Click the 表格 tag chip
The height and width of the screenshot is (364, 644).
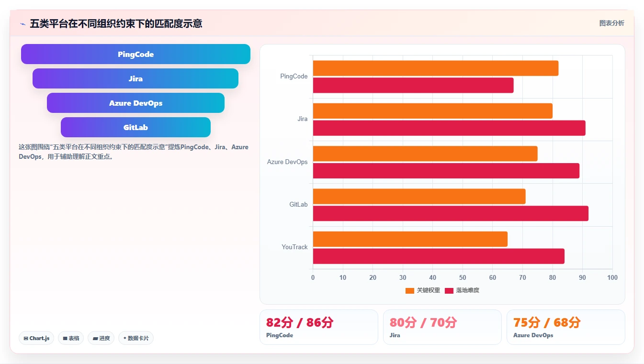tap(71, 338)
